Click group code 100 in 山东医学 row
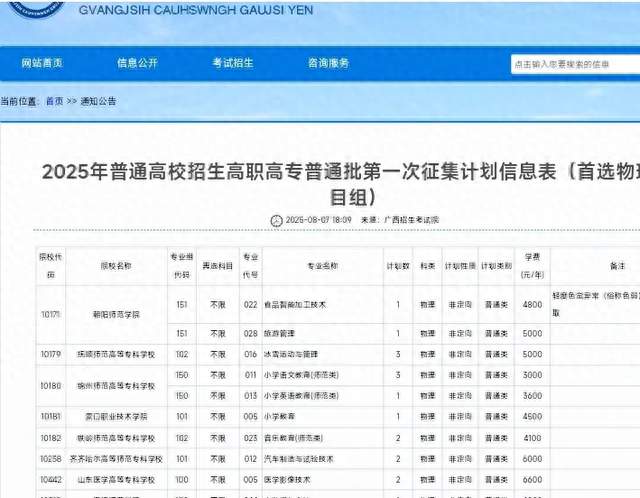This screenshot has height=498, width=640. coord(182,480)
